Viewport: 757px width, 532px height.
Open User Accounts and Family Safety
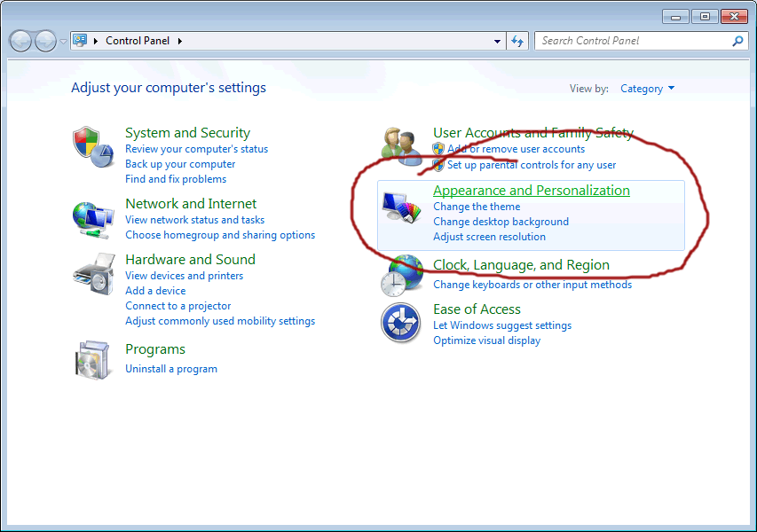click(x=533, y=133)
